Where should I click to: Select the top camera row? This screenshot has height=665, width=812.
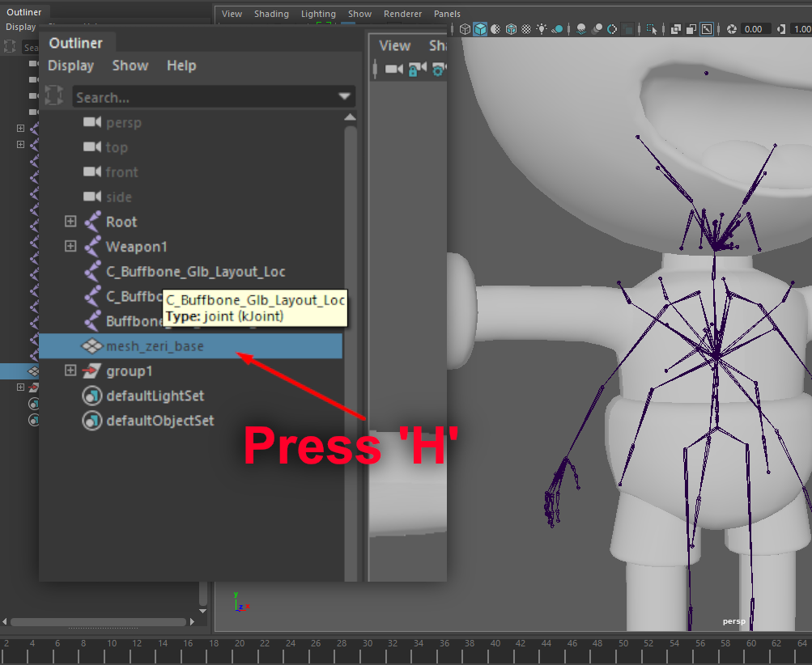190,147
